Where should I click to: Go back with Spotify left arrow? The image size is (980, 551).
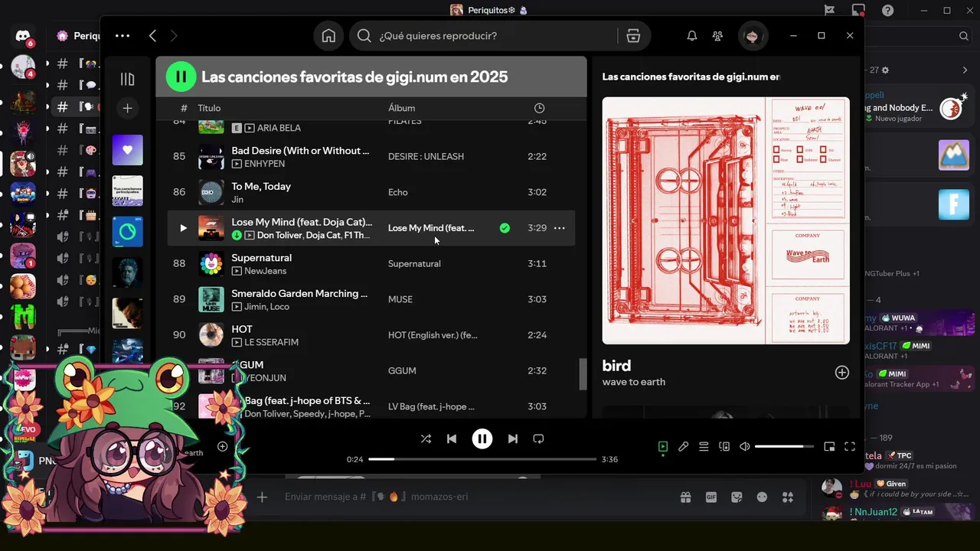pos(152,36)
